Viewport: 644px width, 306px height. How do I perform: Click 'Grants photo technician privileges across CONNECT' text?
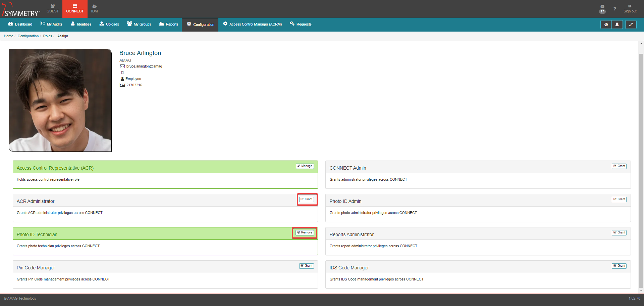58,246
